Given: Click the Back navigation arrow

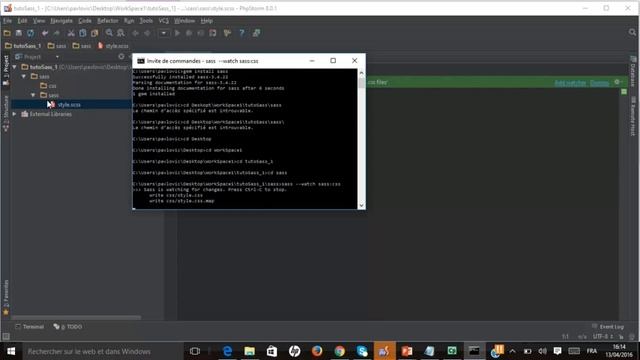Looking at the screenshot, I should coord(135,33).
